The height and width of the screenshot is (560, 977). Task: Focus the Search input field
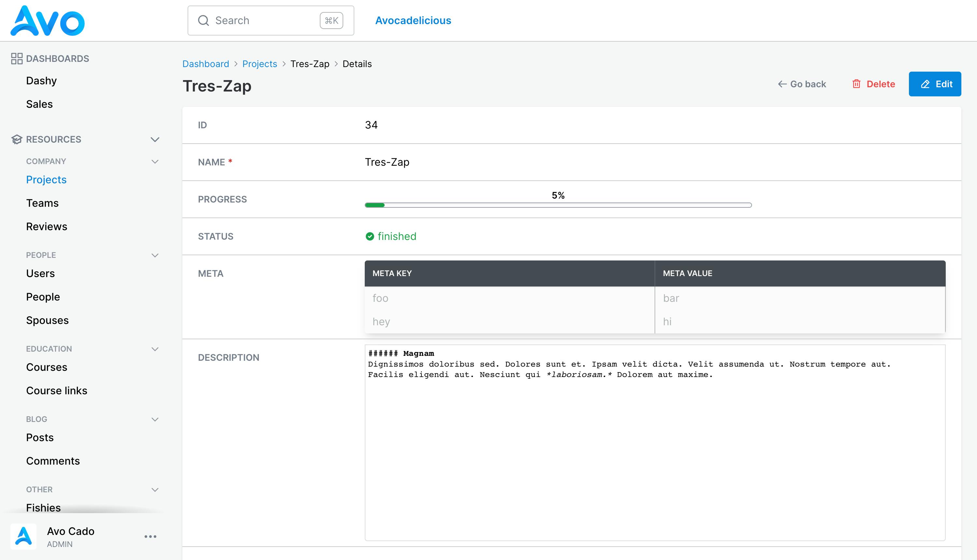271,21
